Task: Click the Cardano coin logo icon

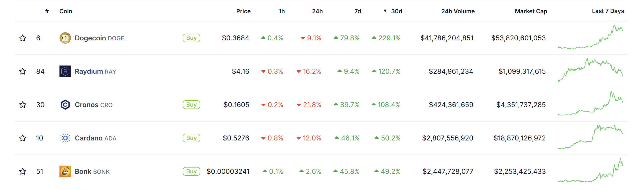Action: pyautogui.click(x=65, y=138)
